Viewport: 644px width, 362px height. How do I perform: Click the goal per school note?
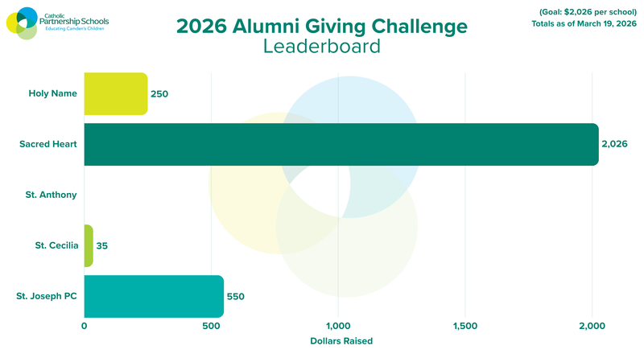pyautogui.click(x=584, y=10)
